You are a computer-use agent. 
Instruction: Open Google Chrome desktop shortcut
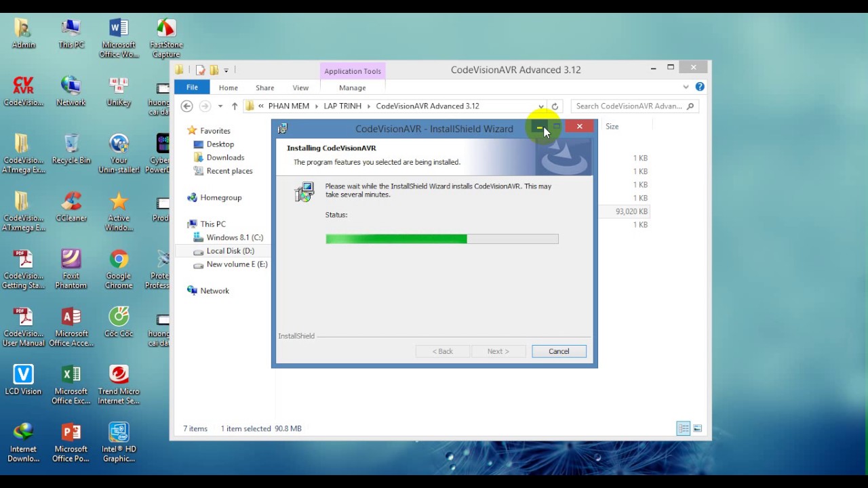click(x=119, y=269)
